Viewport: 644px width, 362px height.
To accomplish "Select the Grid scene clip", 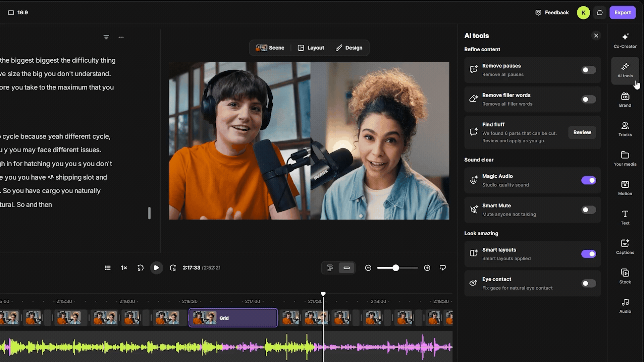I will 233,318.
